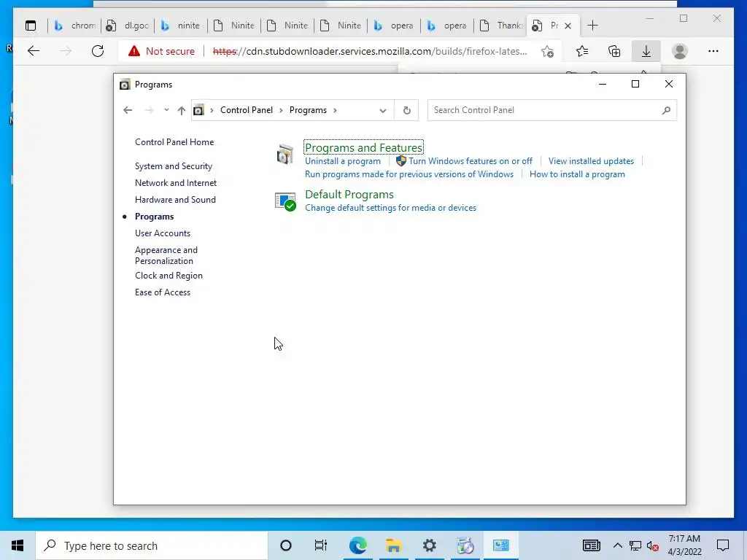This screenshot has height=560, width=747.
Task: Click Change default settings for media
Action: coord(391,208)
